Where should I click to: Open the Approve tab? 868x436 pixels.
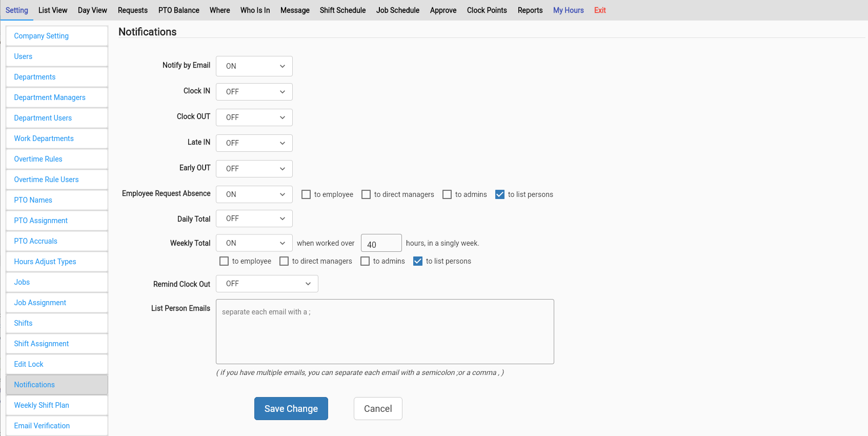tap(443, 10)
